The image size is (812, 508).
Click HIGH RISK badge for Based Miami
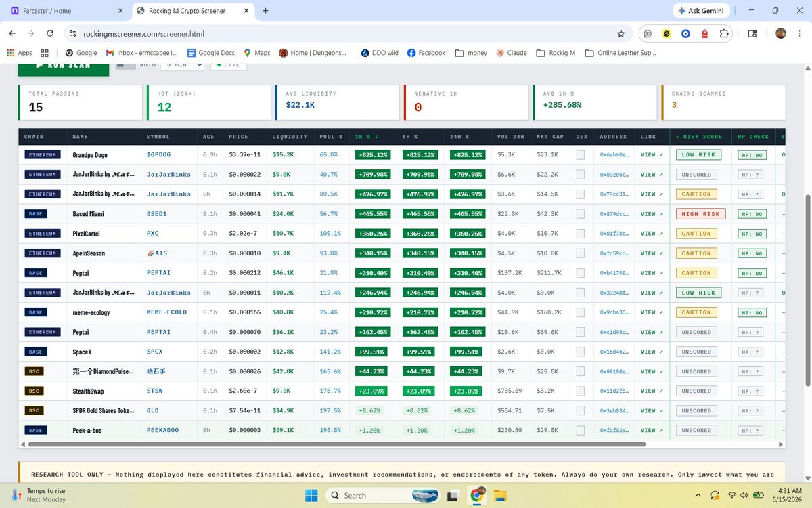click(x=700, y=214)
